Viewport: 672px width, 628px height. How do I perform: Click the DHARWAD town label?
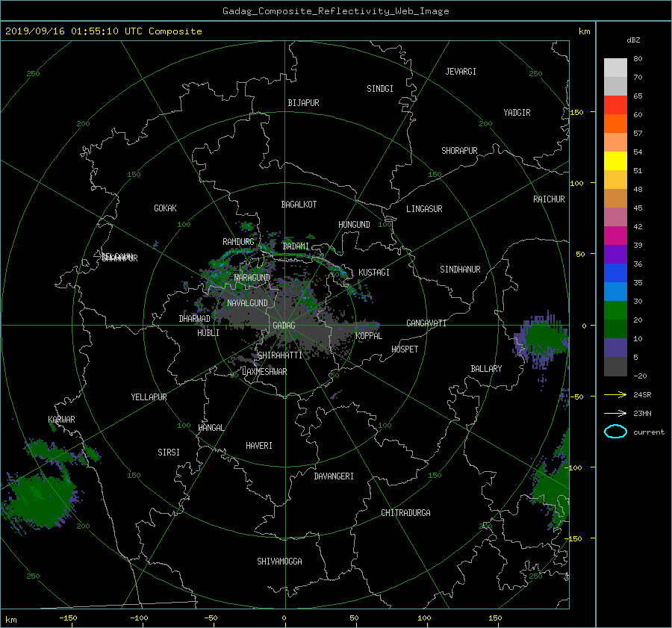195,319
